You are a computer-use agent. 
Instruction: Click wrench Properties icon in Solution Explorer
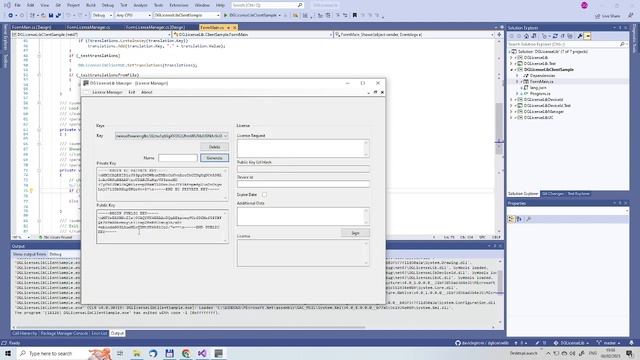[580, 36]
